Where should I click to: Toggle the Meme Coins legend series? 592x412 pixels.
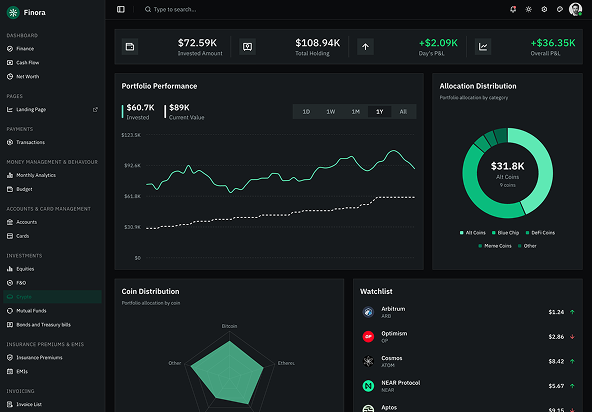pyautogui.click(x=495, y=246)
